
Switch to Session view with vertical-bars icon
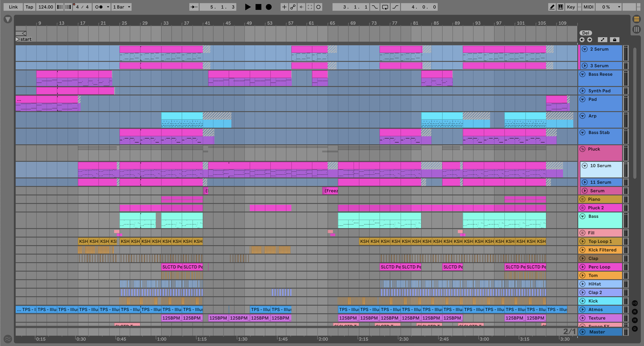click(636, 29)
